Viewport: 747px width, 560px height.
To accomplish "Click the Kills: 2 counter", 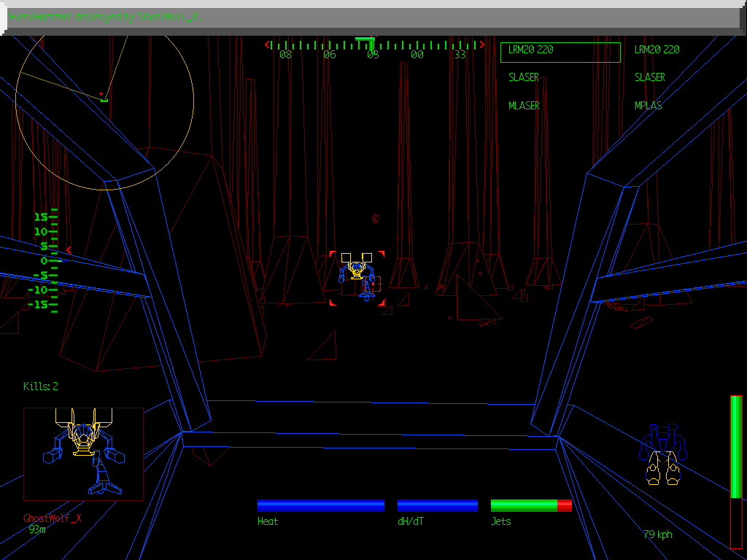I will click(39, 386).
